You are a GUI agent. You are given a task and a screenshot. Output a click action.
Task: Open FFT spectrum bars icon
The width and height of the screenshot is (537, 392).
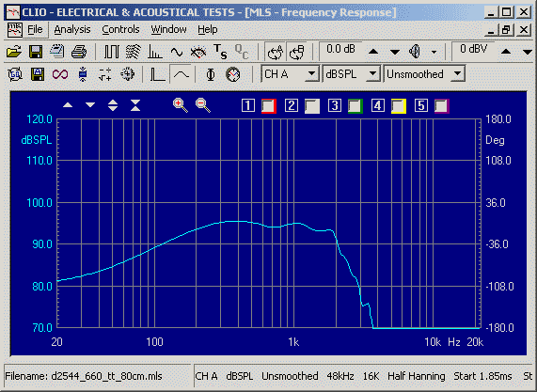click(155, 52)
